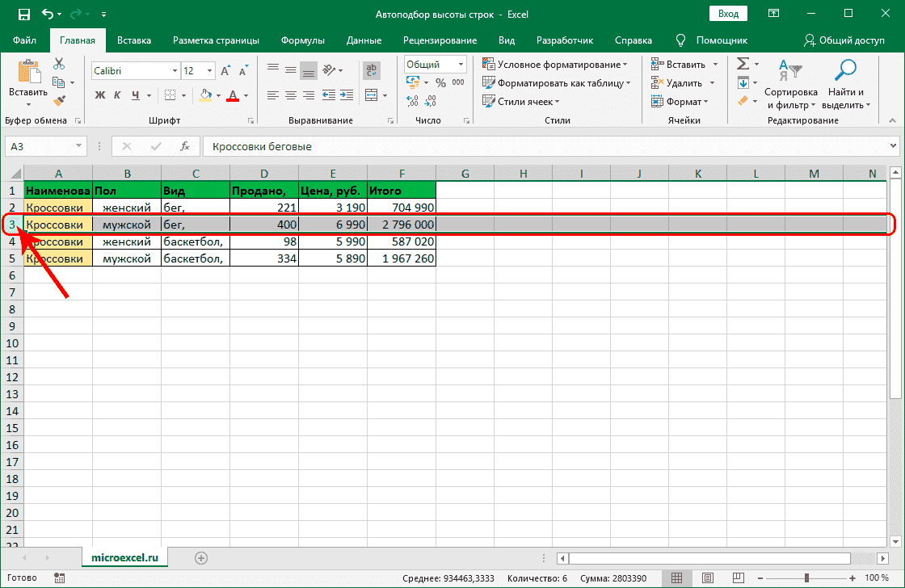The height and width of the screenshot is (588, 905).
Task: Add a new sheet with plus icon
Action: coord(201,557)
